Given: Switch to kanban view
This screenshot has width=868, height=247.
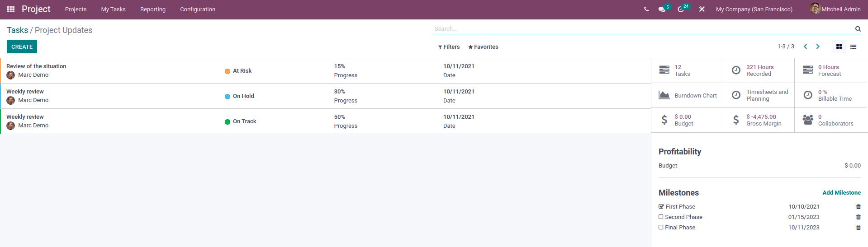Looking at the screenshot, I should coord(839,47).
